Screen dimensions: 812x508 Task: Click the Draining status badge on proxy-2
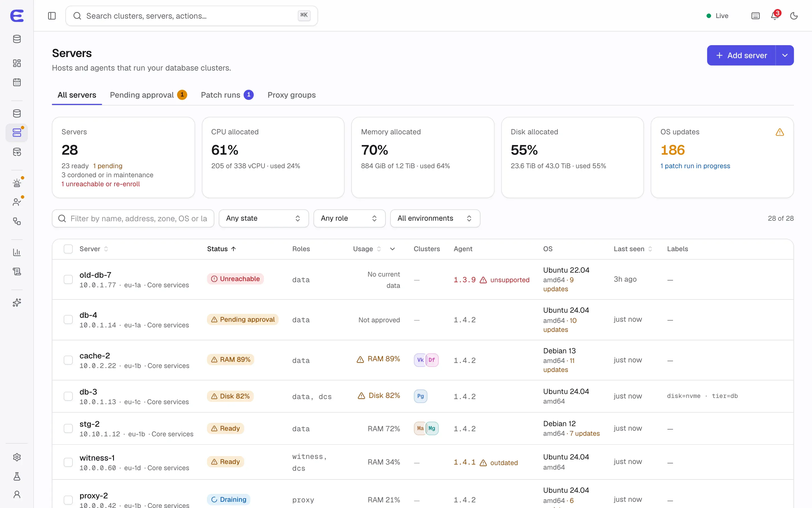click(228, 500)
